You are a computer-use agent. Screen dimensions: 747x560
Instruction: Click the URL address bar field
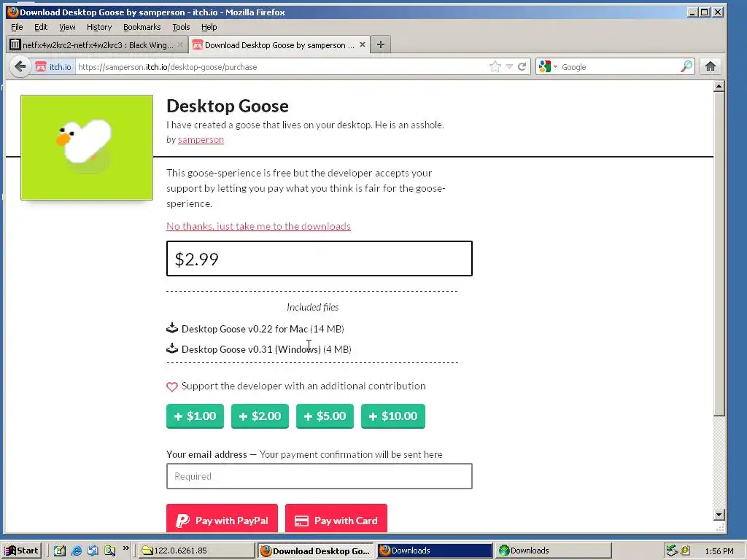(x=281, y=66)
